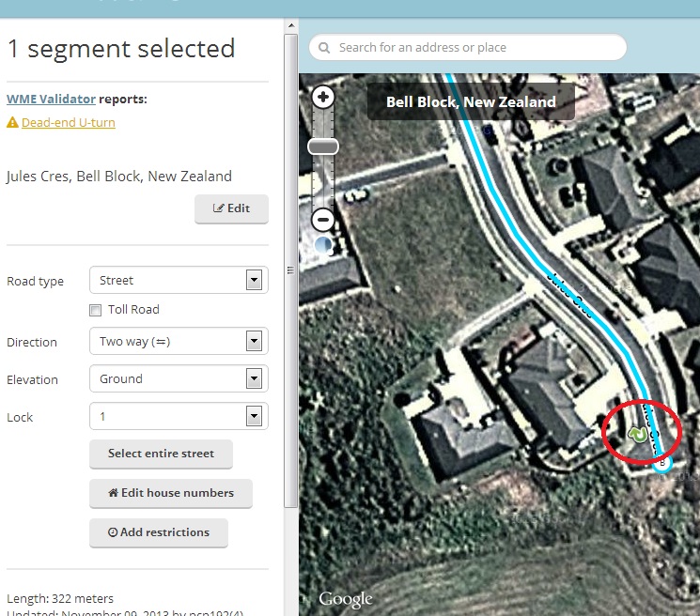Open the Direction dropdown showing Two way

[179, 341]
